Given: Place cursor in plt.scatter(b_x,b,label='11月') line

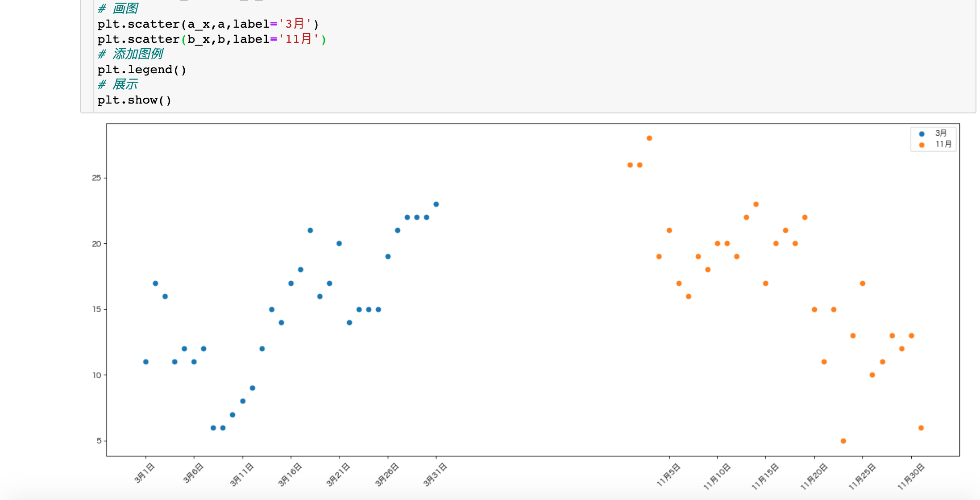Looking at the screenshot, I should click(x=212, y=39).
